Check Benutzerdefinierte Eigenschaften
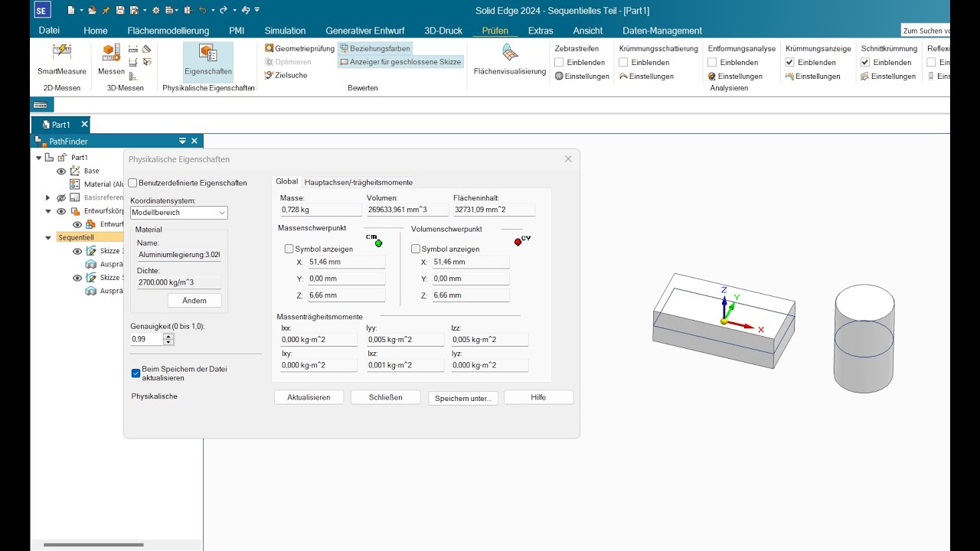Viewport: 980px width, 551px height. (x=133, y=183)
